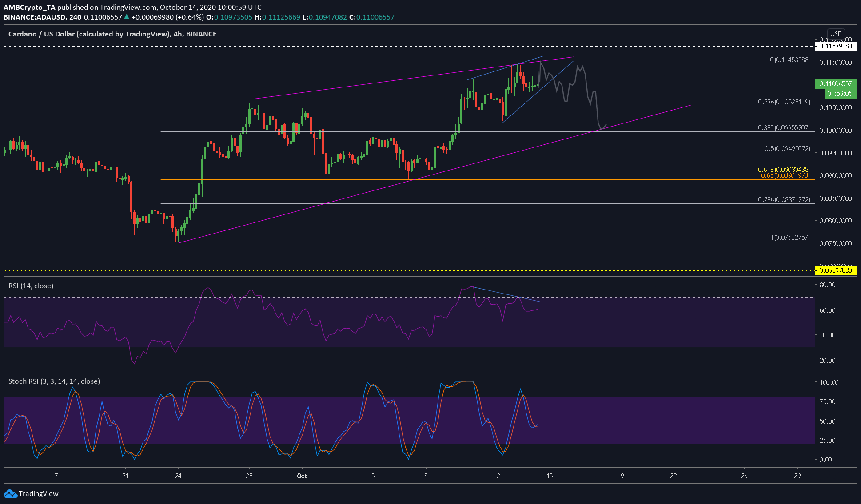Click the 19 date marker on time axis
This screenshot has width=861, height=504.
(x=621, y=476)
